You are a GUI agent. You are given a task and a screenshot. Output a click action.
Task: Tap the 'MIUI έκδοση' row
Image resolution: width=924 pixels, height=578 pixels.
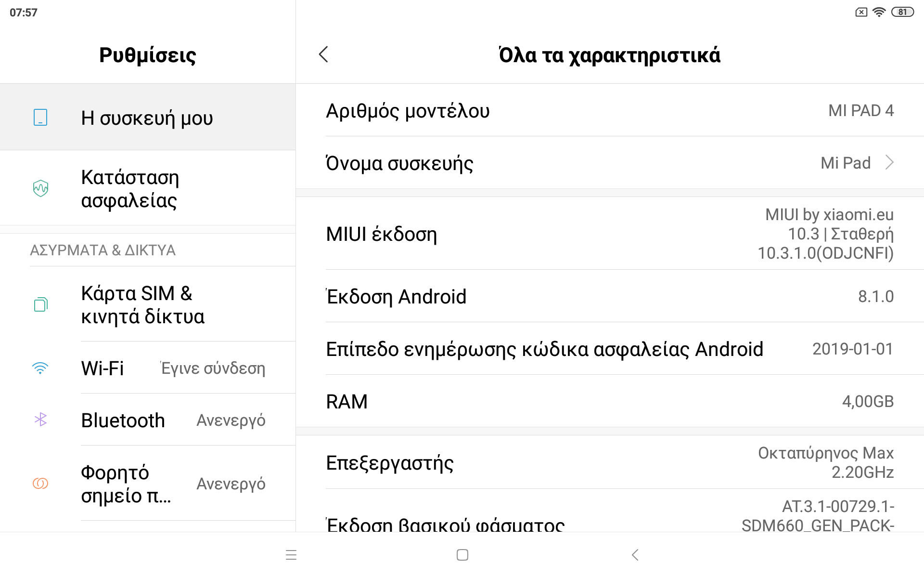[609, 234]
